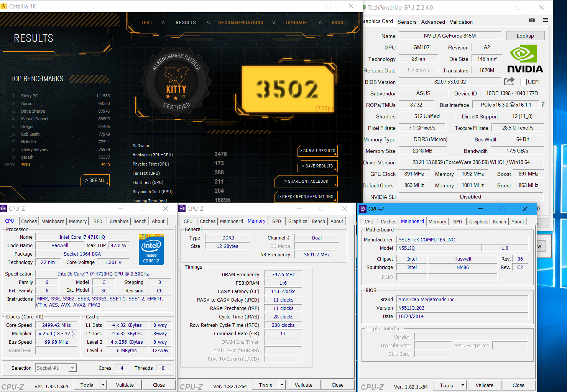The image size is (567, 392).
Task: Expand Tools dropdown arrow in Memory window
Action: tap(282, 385)
